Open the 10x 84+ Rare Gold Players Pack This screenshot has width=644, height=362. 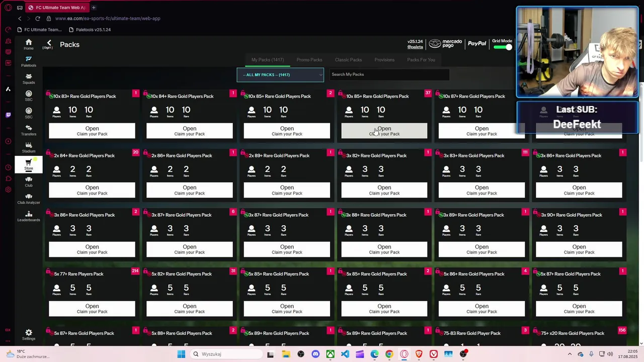(190, 131)
